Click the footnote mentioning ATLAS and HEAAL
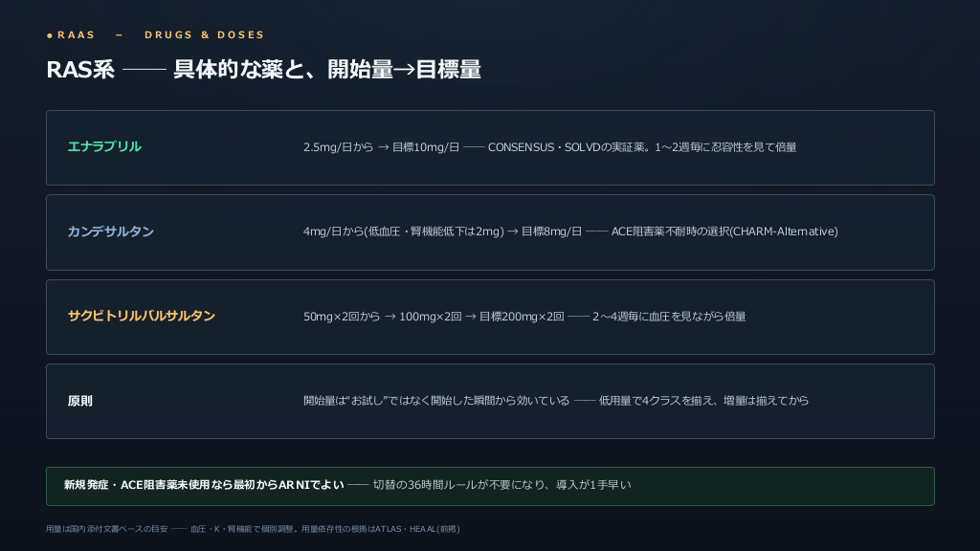The height and width of the screenshot is (551, 980). pyautogui.click(x=253, y=529)
